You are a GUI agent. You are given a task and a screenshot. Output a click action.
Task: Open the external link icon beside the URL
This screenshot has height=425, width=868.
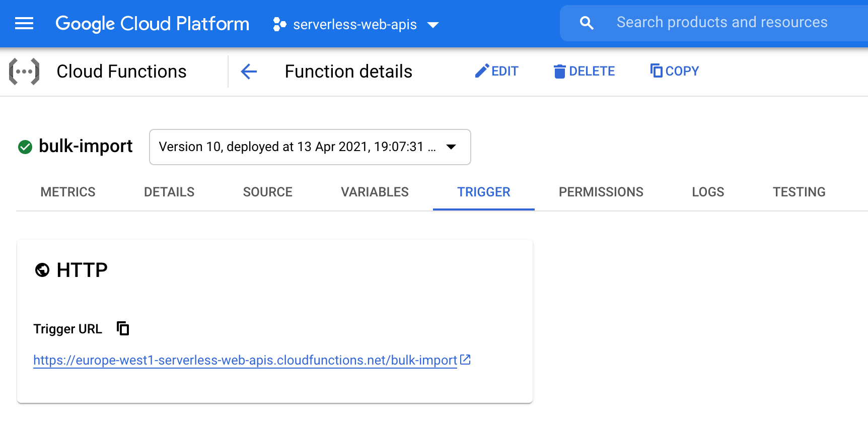pyautogui.click(x=465, y=360)
